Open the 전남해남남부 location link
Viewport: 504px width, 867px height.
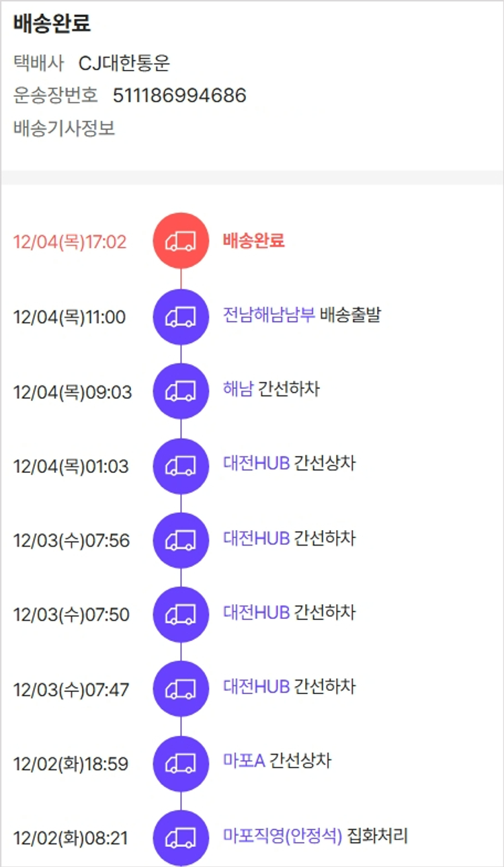pyautogui.click(x=269, y=314)
